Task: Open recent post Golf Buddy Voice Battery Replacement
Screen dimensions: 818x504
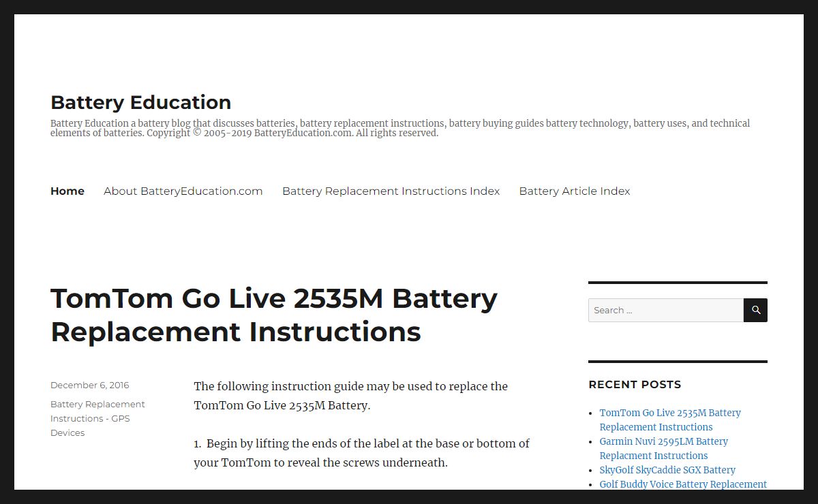Action: tap(683, 484)
